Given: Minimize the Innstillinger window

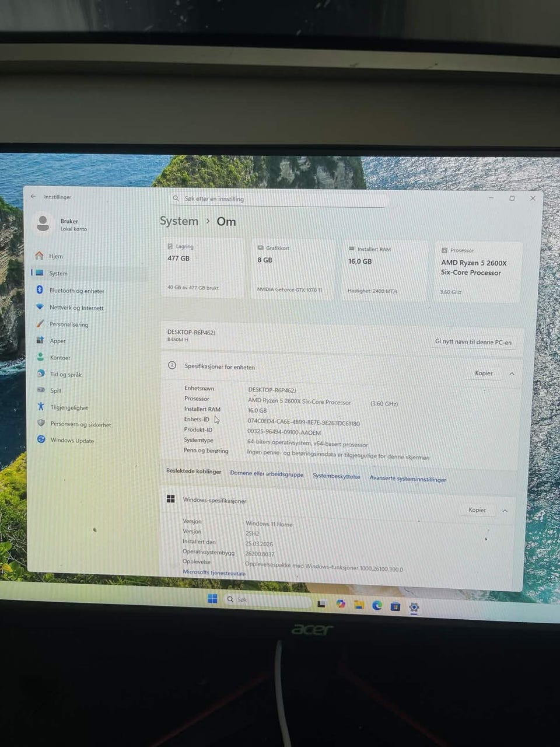Looking at the screenshot, I should tap(492, 198).
